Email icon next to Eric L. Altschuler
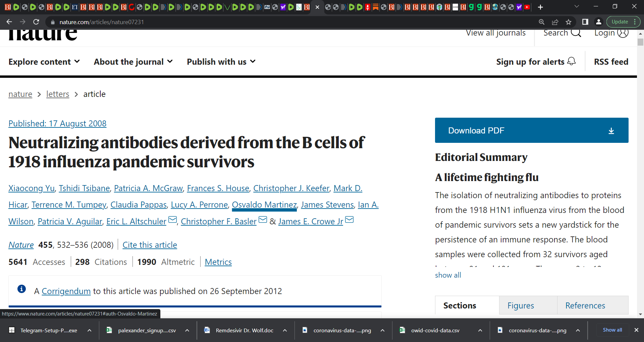 tap(172, 220)
